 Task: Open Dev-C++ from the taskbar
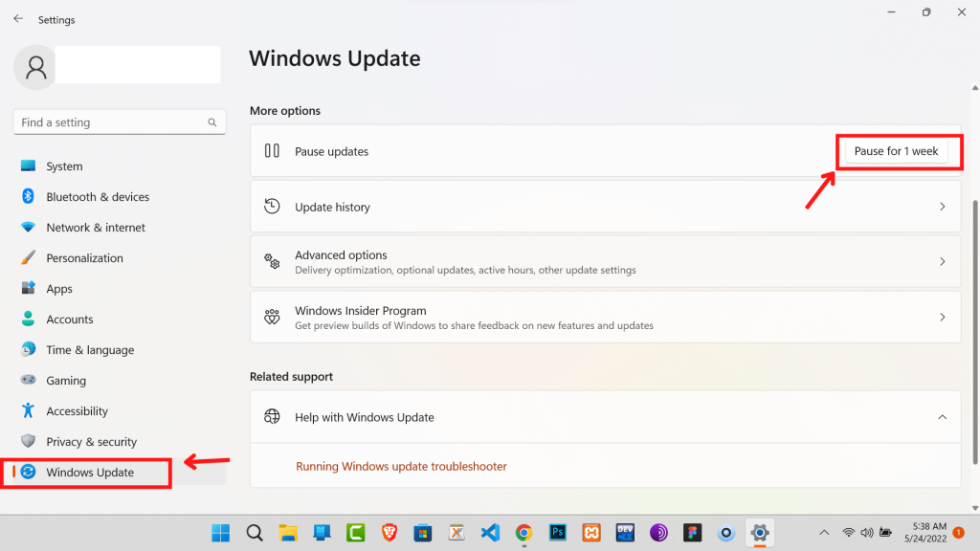tap(625, 533)
